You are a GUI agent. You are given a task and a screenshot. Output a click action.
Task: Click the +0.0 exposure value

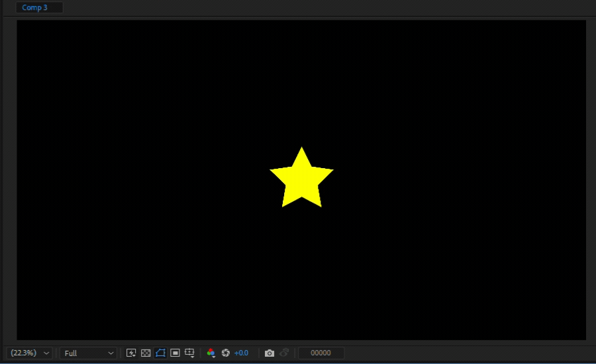[241, 353]
